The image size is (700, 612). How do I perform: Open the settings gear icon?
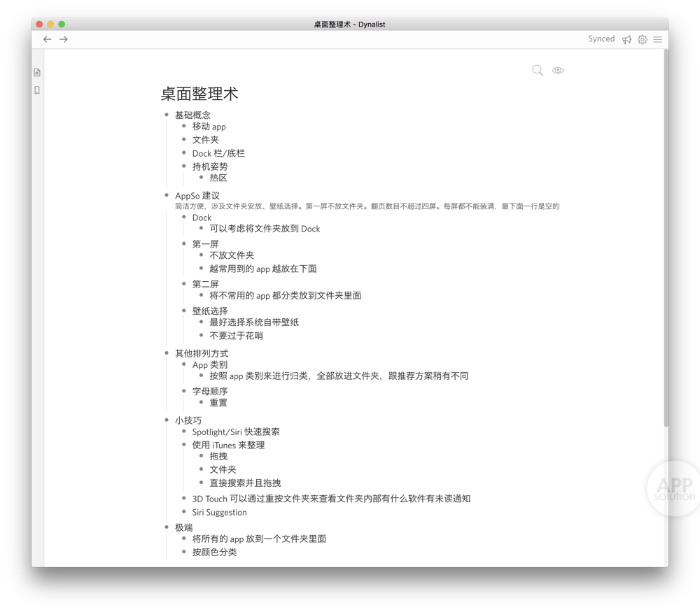coord(642,40)
